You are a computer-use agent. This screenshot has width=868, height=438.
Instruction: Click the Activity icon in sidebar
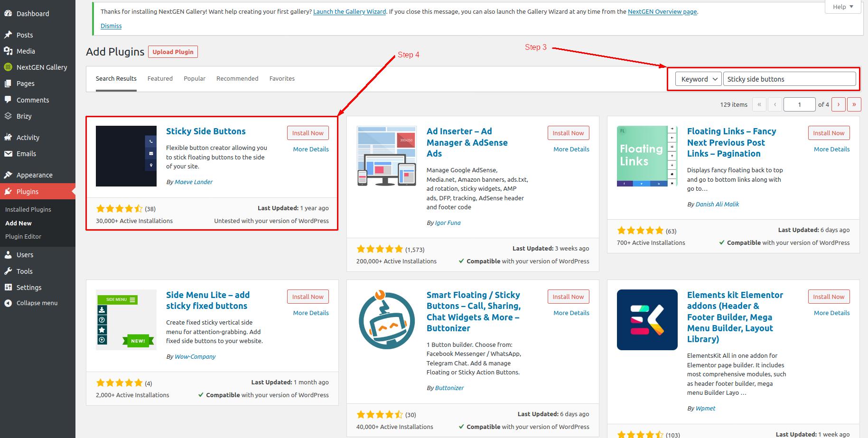[x=8, y=137]
